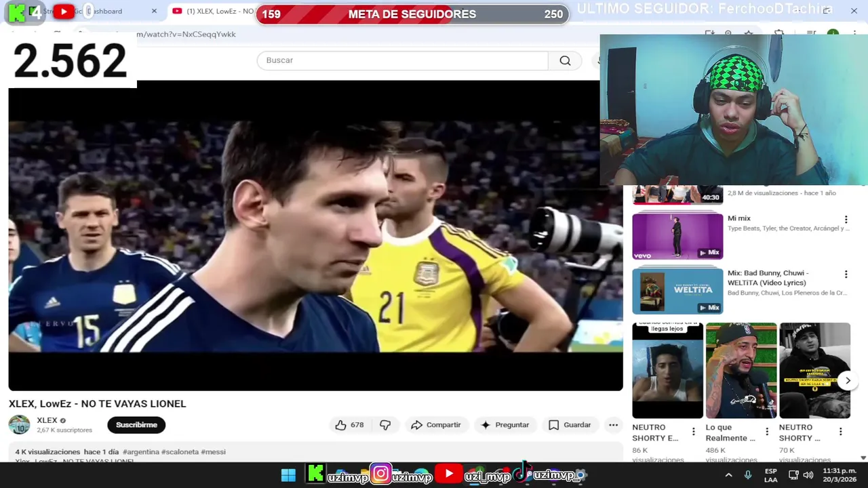Focus the Buscar search field
The height and width of the screenshot is (488, 868).
[402, 60]
